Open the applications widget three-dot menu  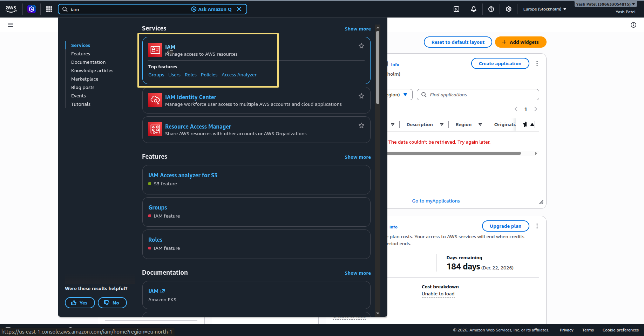pos(537,63)
